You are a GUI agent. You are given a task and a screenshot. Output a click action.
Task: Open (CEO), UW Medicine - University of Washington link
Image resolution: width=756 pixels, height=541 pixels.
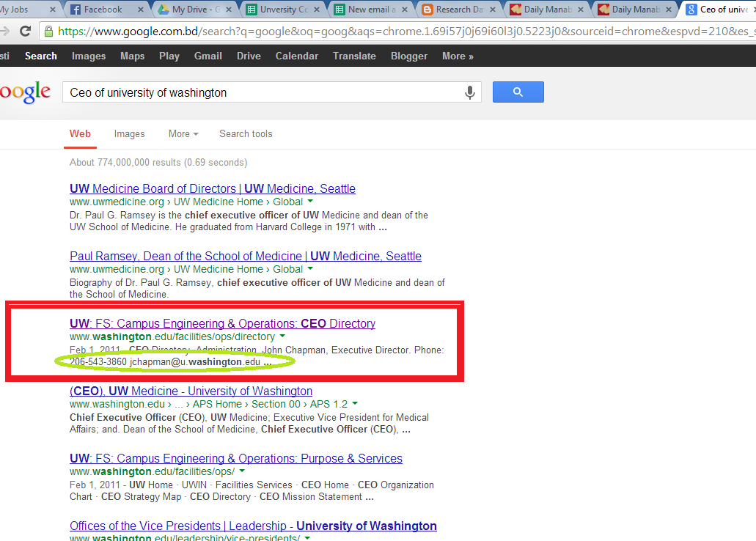click(191, 391)
